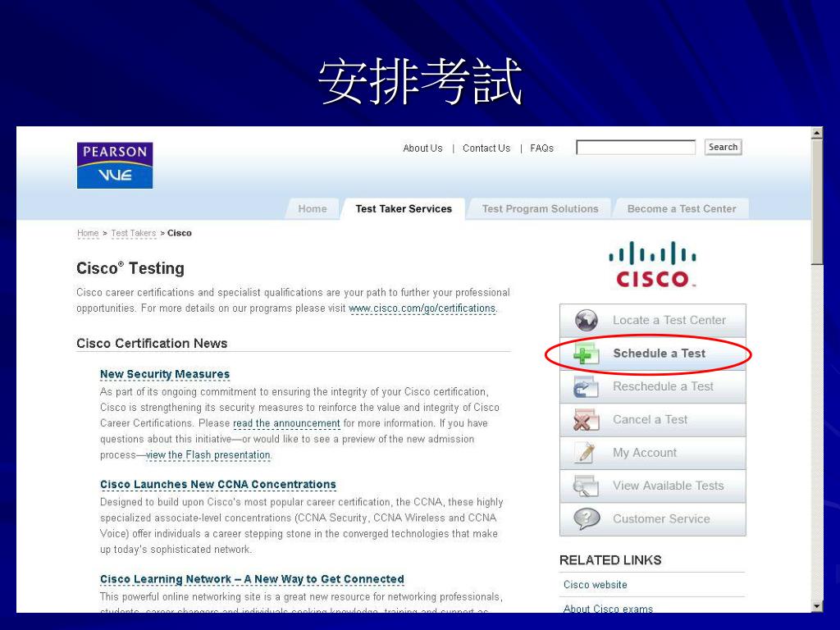Click the vertical scrollbar thumb
Image resolution: width=840 pixels, height=630 pixels.
click(817, 202)
